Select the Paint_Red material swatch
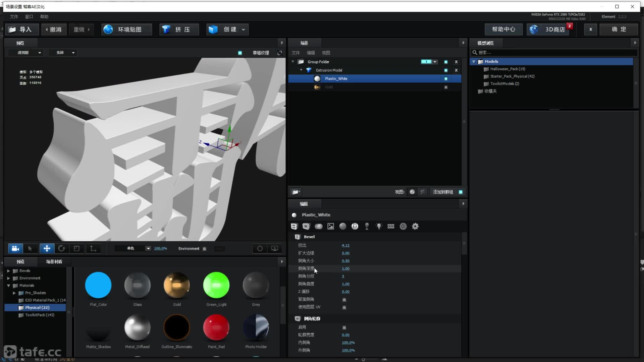The width and height of the screenshot is (644, 362). 216,327
